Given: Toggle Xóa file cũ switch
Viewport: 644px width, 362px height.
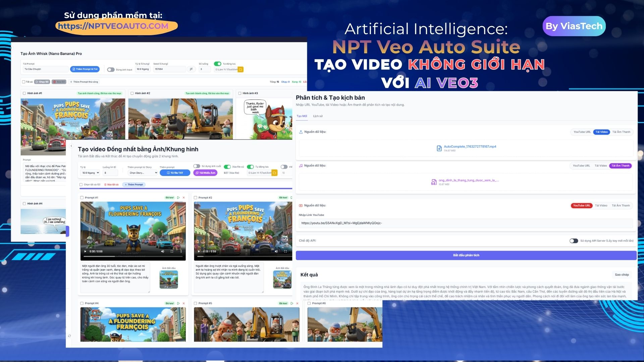Looking at the screenshot, I should (x=227, y=167).
